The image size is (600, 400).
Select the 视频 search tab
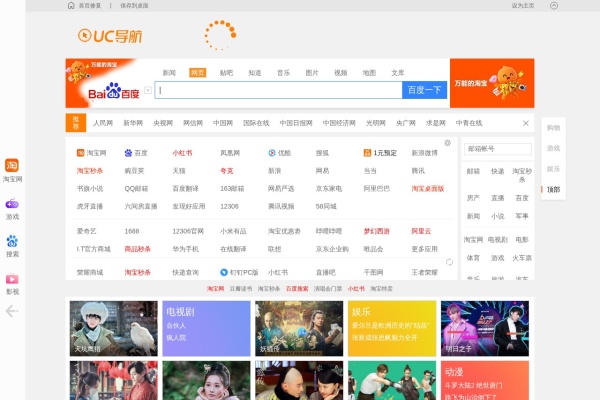pyautogui.click(x=341, y=73)
